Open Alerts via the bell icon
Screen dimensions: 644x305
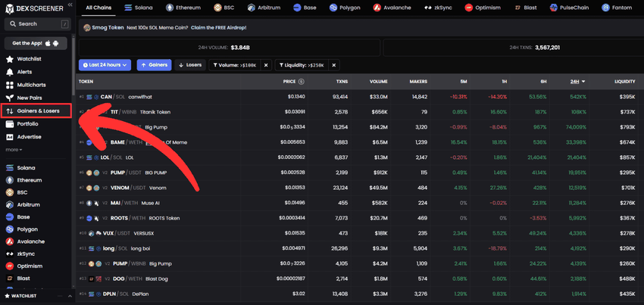pos(9,72)
